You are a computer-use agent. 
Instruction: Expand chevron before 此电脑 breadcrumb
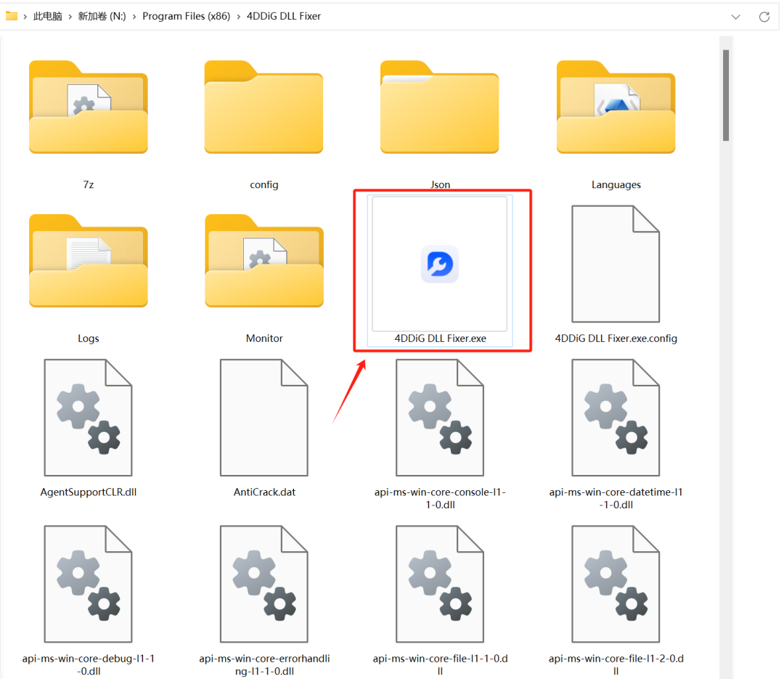25,17
